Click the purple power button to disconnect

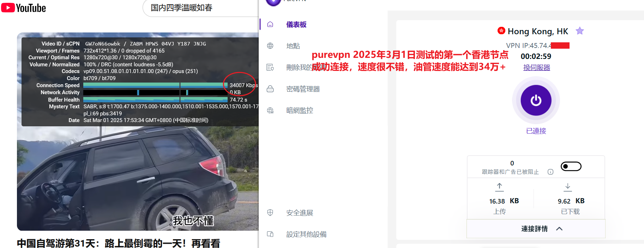point(536,100)
